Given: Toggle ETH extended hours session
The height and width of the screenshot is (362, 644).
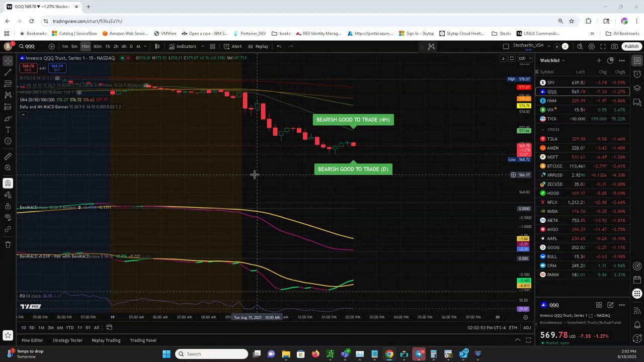Looking at the screenshot, I should pyautogui.click(x=513, y=328).
